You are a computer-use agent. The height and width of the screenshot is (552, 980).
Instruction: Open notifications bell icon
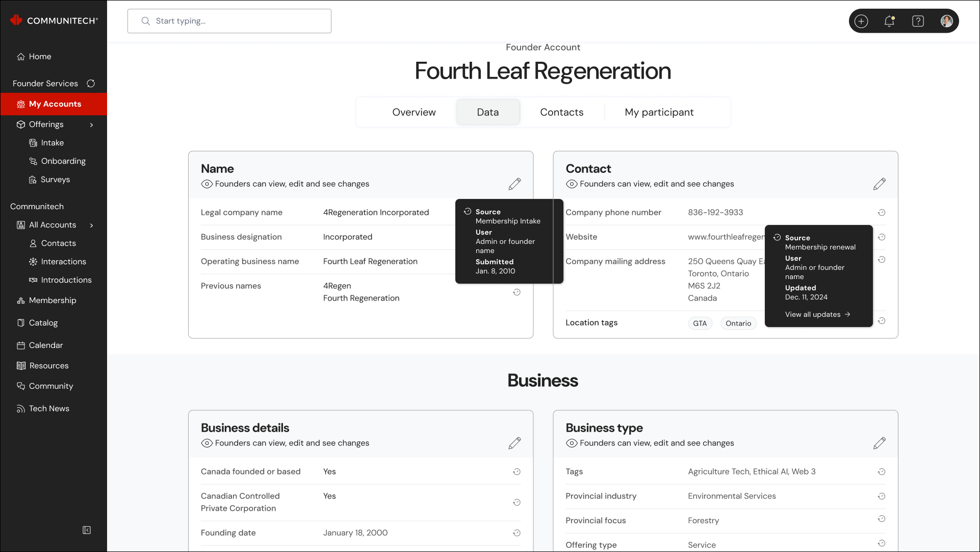(889, 21)
